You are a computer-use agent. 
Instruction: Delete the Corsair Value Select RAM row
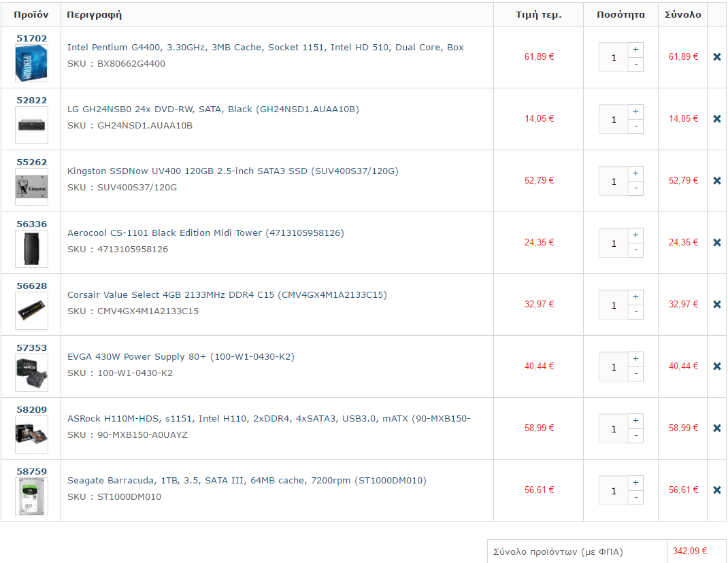(x=717, y=305)
